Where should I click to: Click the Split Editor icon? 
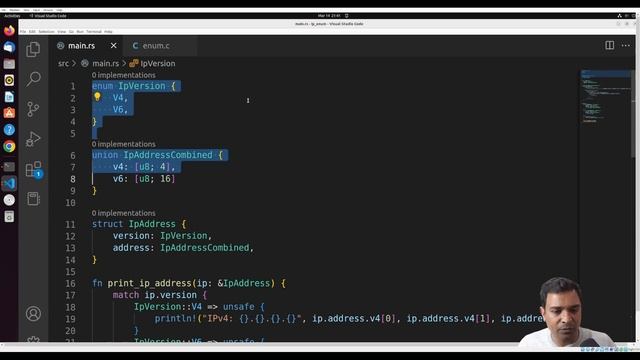tap(609, 45)
